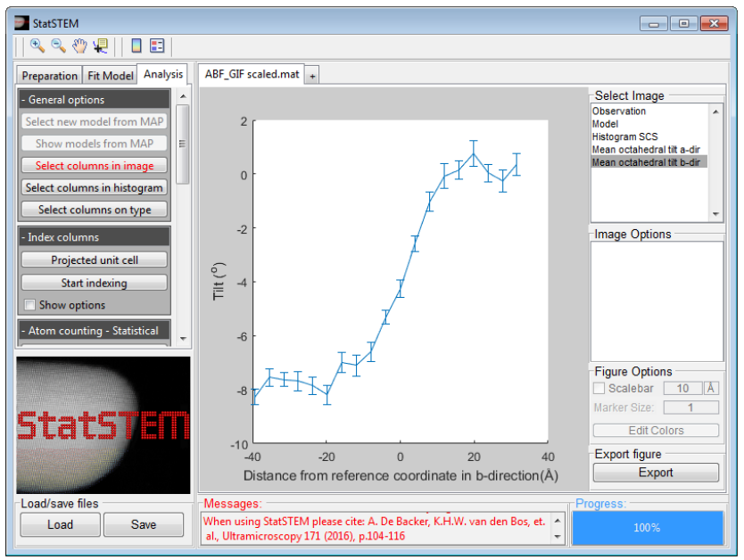
Task: Insert legend using toolbar icon
Action: 157,46
